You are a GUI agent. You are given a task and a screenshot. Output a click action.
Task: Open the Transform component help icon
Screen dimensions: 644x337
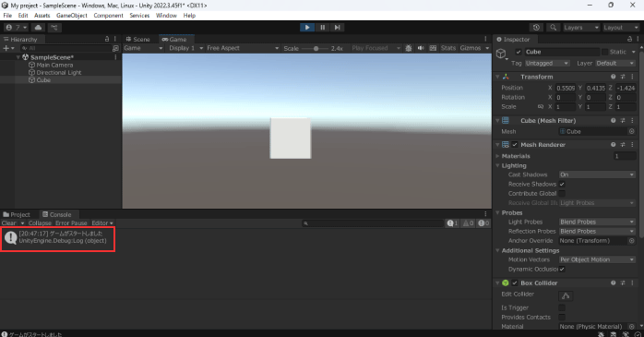point(613,77)
